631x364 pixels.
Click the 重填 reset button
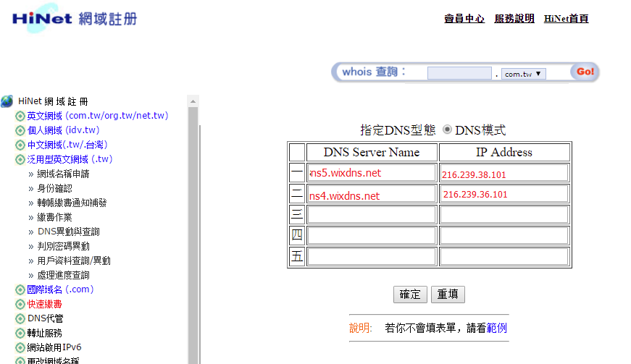448,295
